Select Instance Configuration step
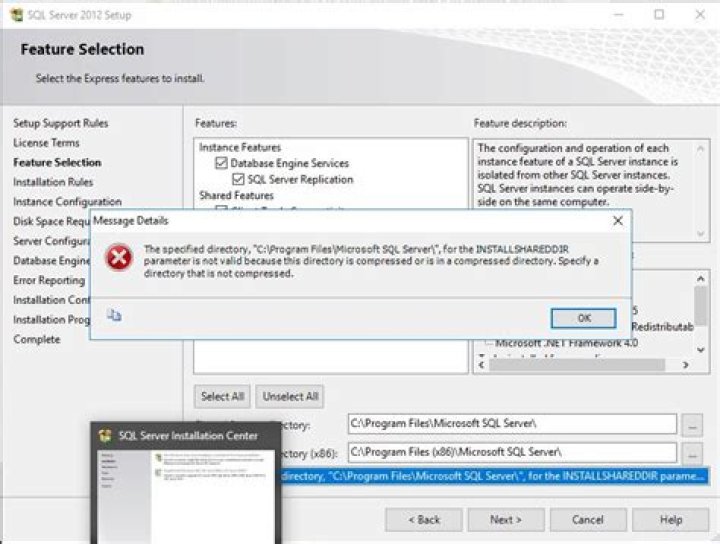Screen dimensions: 720x544 (68, 202)
